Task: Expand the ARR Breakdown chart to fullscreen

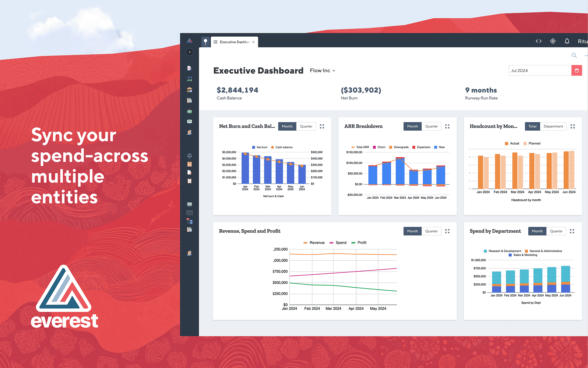Action: [447, 126]
